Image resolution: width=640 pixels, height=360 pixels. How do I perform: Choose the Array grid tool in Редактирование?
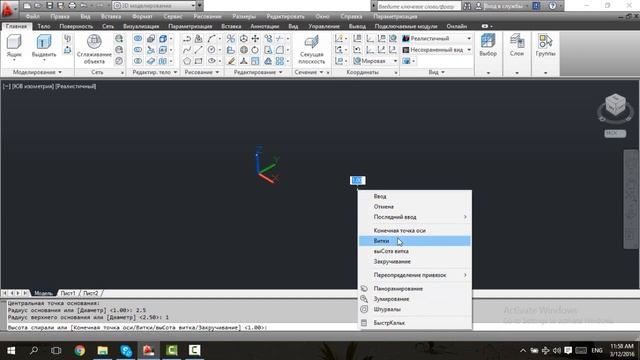click(280, 61)
